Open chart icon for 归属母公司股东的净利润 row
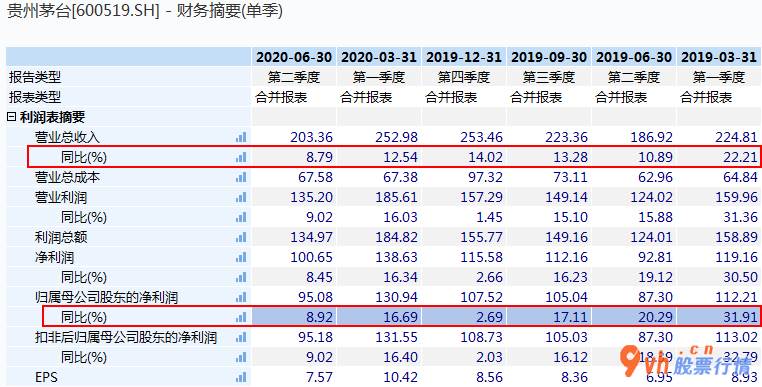 pos(241,297)
